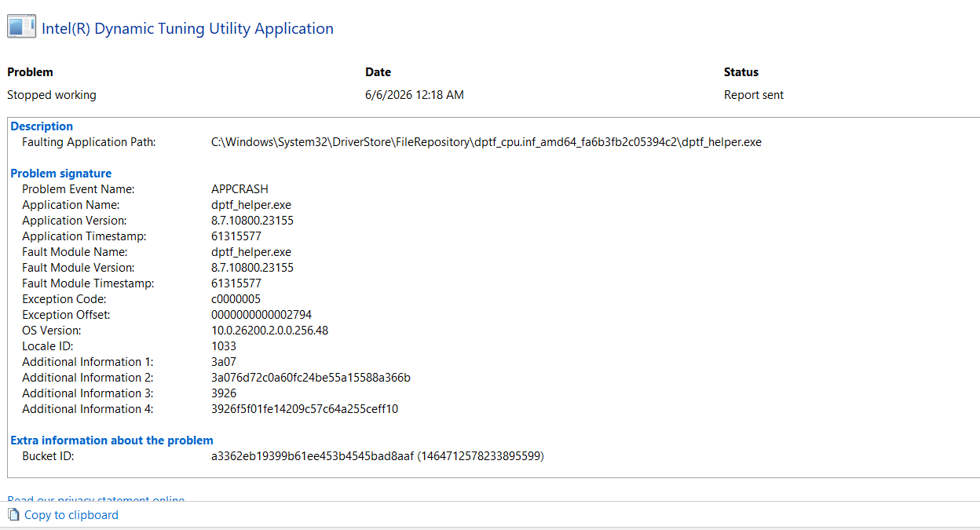This screenshot has width=980, height=530.
Task: Select the hash 3a076d72c0a60fc24be55a15588a366b
Action: [x=311, y=378]
